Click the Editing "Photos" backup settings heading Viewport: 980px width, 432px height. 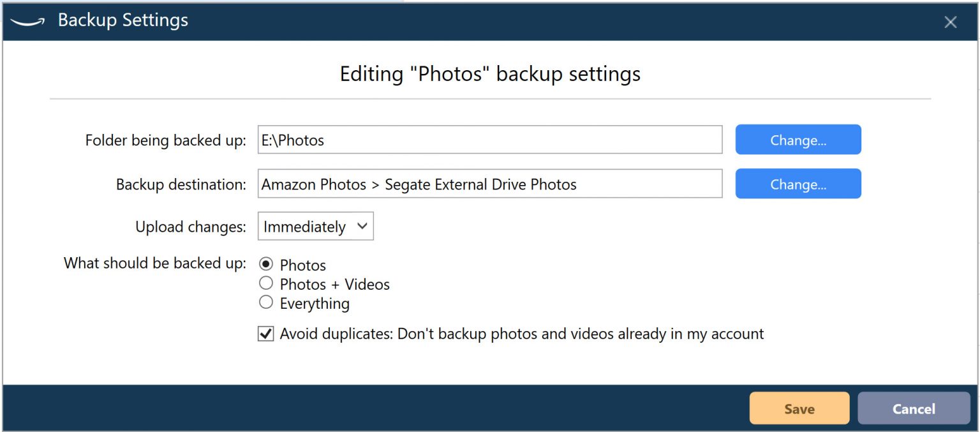click(490, 74)
